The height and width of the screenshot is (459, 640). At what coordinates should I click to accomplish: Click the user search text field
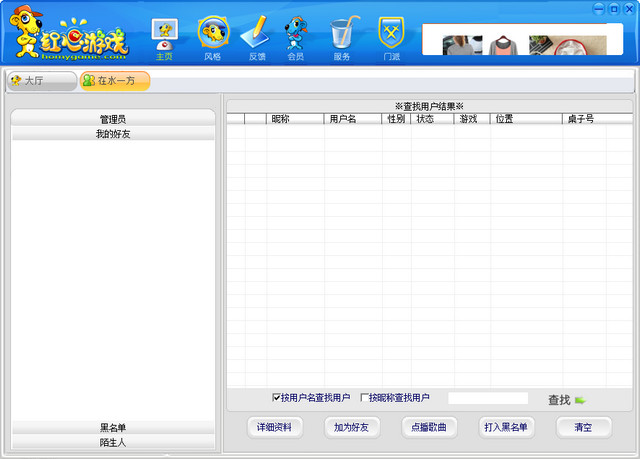pyautogui.click(x=487, y=398)
